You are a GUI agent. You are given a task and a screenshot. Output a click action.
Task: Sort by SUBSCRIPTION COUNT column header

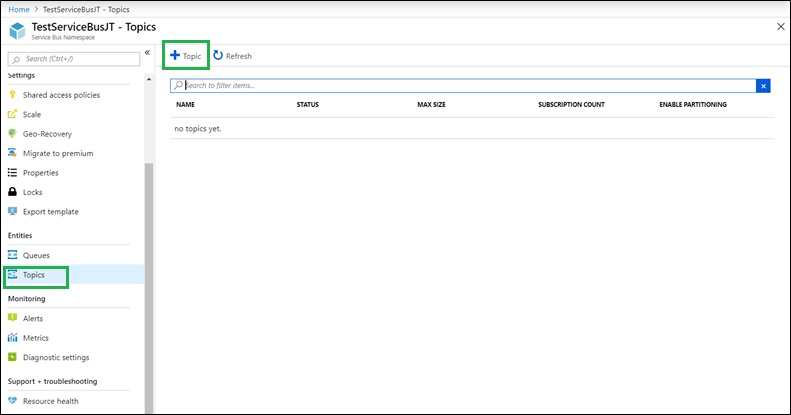(571, 104)
